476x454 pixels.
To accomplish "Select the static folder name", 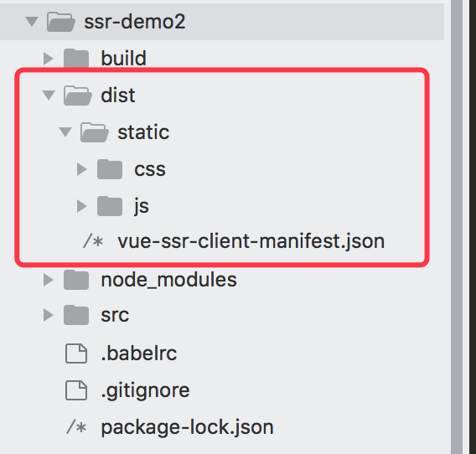I will pyautogui.click(x=143, y=132).
